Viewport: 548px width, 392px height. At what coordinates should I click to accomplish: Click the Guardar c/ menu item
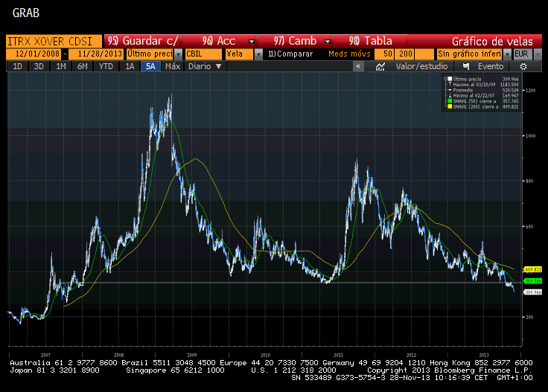(143, 41)
